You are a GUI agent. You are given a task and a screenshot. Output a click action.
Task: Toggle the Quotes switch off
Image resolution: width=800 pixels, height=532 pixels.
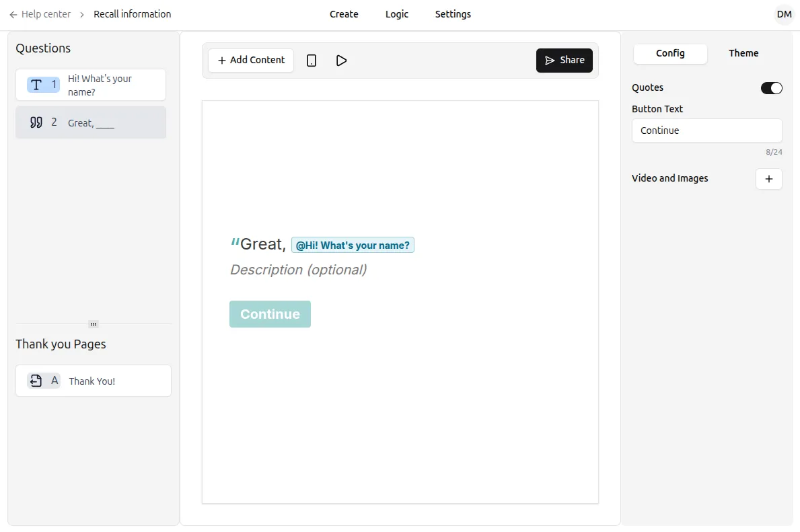pos(771,88)
